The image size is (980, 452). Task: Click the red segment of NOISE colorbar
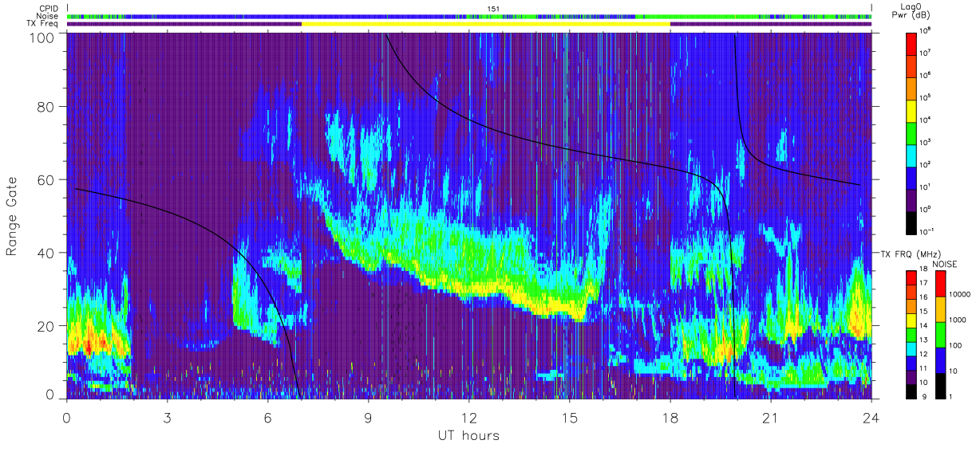pos(941,284)
